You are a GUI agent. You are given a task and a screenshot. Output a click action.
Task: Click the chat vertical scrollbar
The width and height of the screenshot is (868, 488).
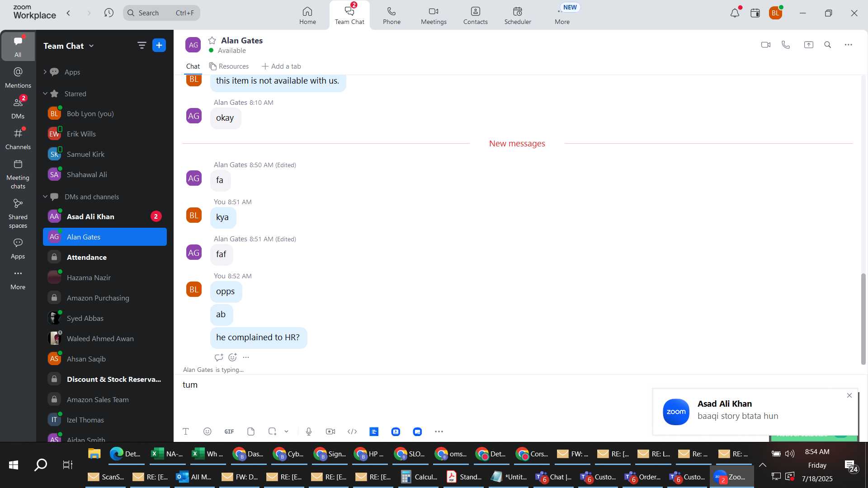(x=863, y=319)
